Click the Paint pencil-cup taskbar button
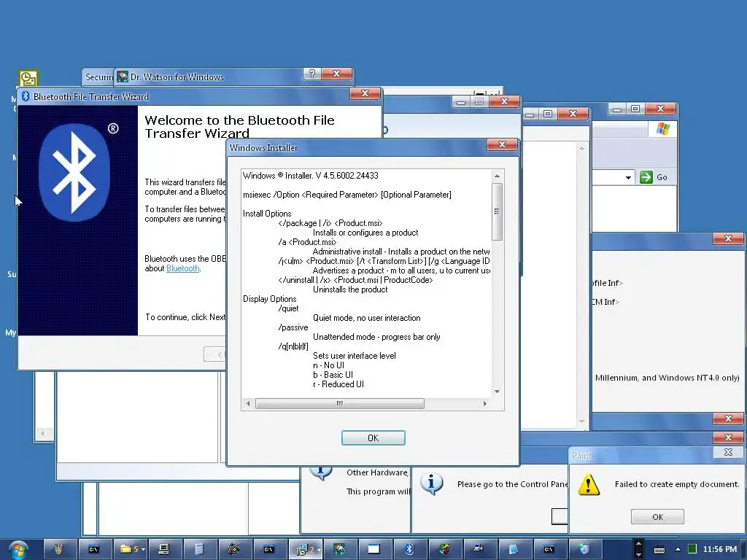747x560 pixels. [59, 549]
